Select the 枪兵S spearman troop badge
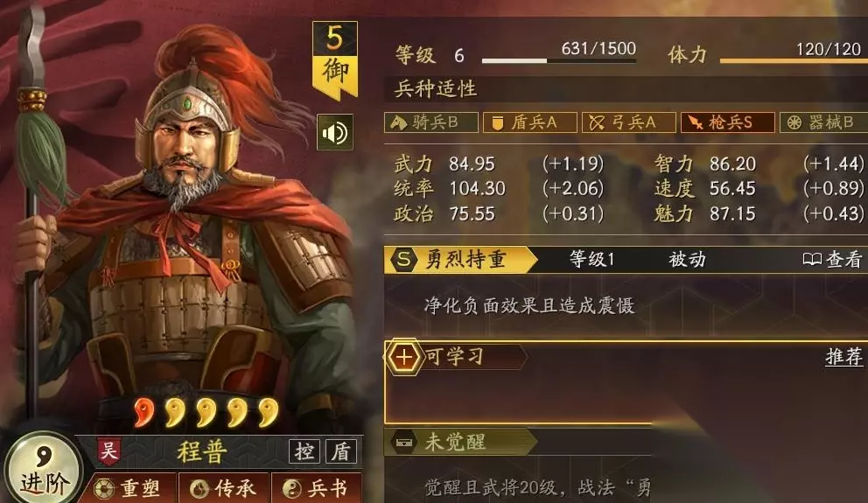The width and height of the screenshot is (868, 503). [727, 122]
